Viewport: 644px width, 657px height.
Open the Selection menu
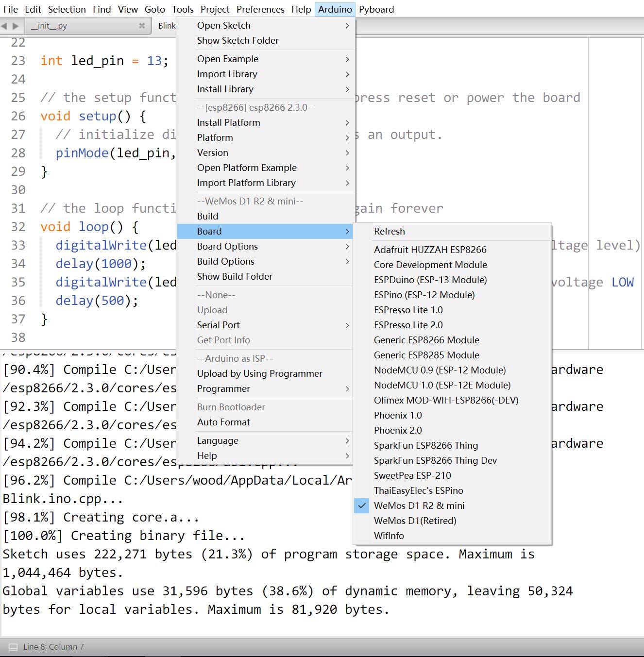(x=67, y=9)
